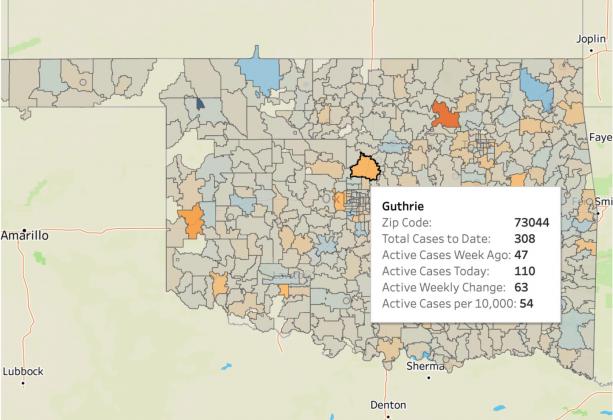Click the Lubbock city label
The width and height of the screenshot is (613, 420).
click(x=23, y=371)
